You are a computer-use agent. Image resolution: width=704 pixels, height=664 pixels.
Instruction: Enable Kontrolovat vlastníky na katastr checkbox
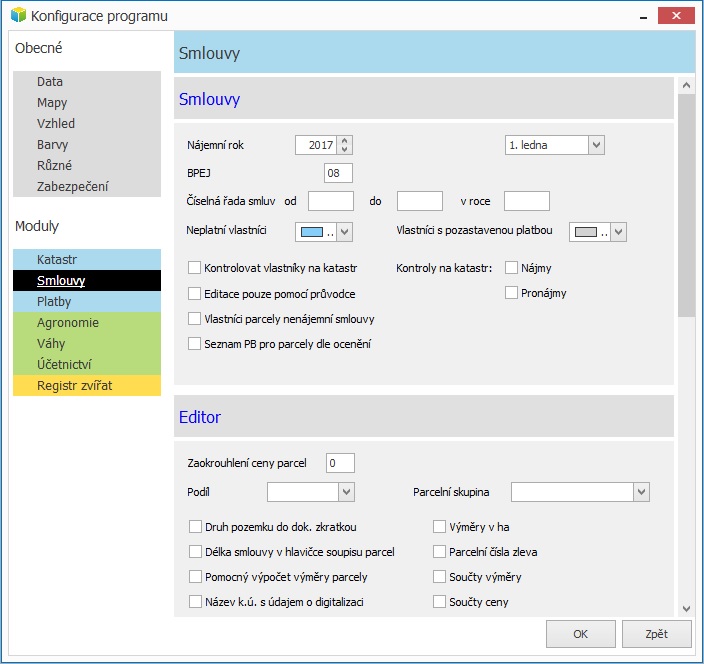point(195,268)
